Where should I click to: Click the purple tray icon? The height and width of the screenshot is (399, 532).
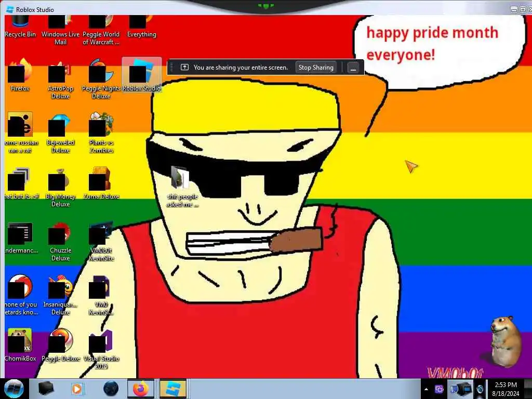coord(439,389)
